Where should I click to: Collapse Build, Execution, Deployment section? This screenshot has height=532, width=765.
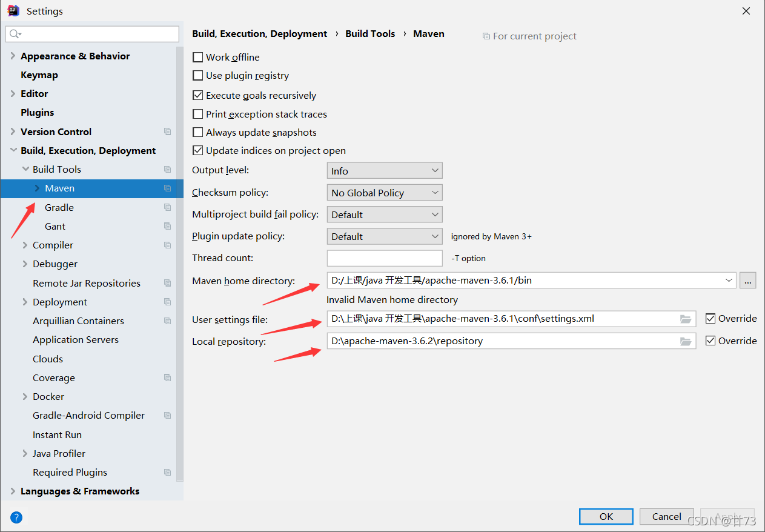click(13, 150)
